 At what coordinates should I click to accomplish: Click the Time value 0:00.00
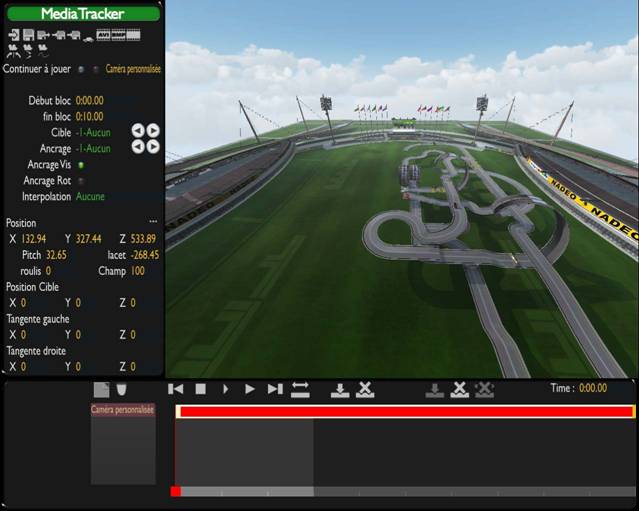click(x=593, y=388)
